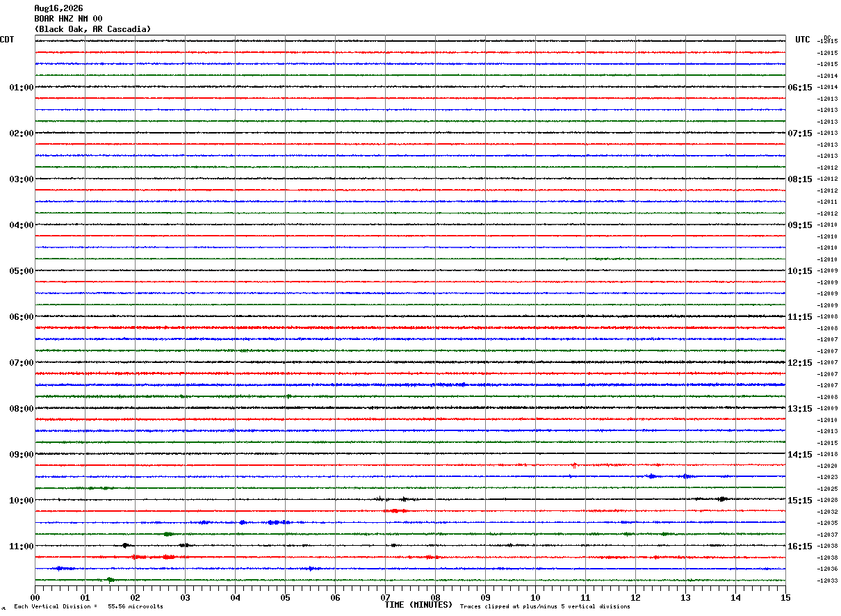Click the TIME (MINUTES) axis label
The width and height of the screenshot is (841, 616).
tap(418, 605)
